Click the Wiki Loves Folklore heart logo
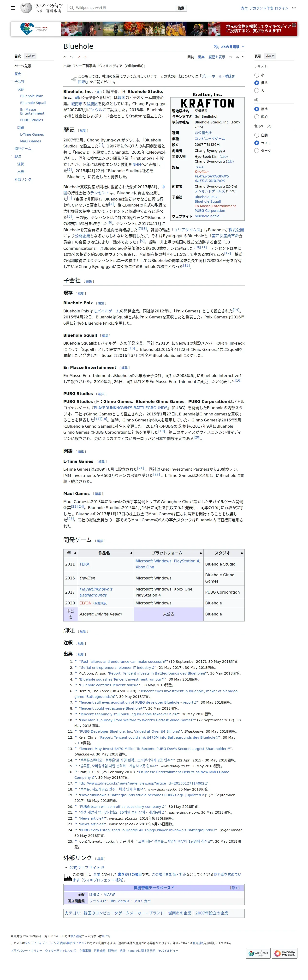This screenshot has width=308, height=980. click(x=27, y=29)
